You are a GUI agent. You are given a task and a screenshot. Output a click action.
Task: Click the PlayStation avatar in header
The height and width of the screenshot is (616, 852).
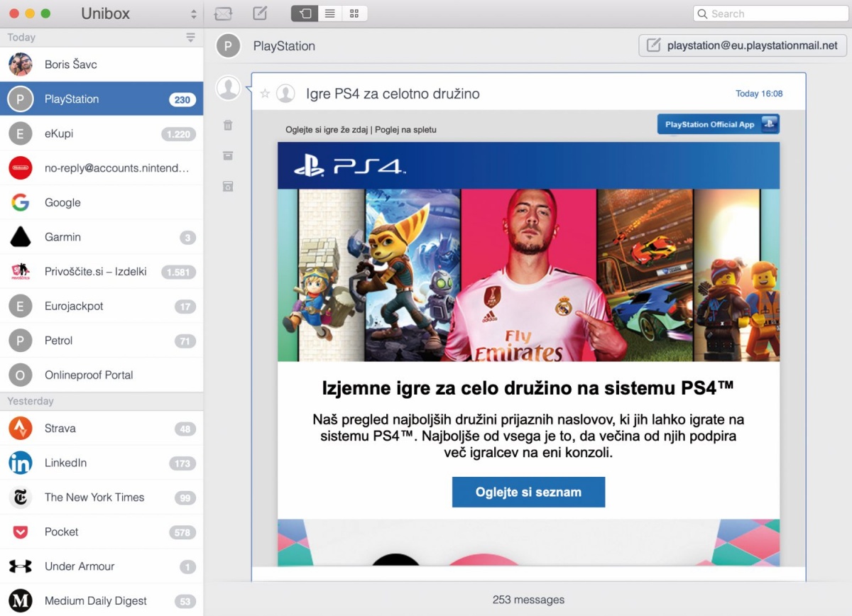(x=227, y=45)
